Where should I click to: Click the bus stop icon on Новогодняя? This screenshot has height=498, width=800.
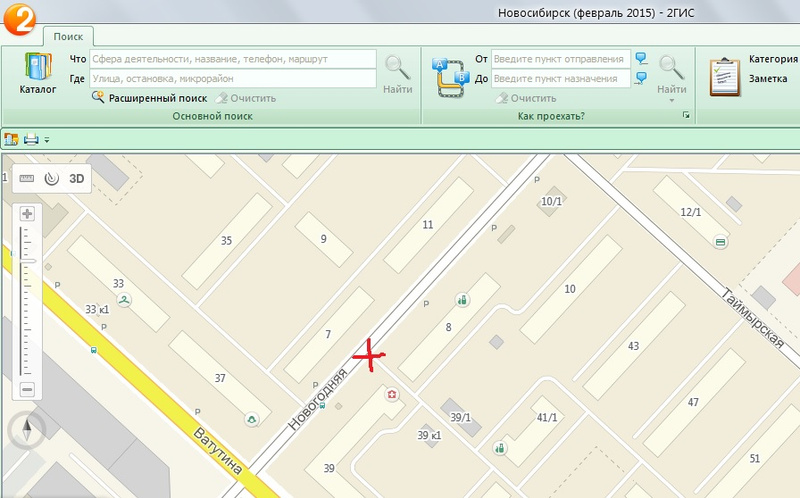click(x=322, y=406)
